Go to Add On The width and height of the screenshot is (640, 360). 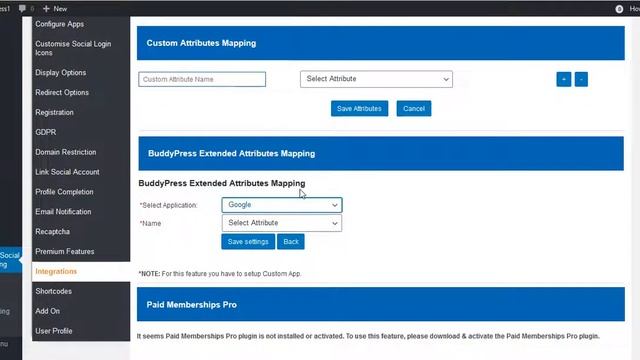(x=47, y=311)
